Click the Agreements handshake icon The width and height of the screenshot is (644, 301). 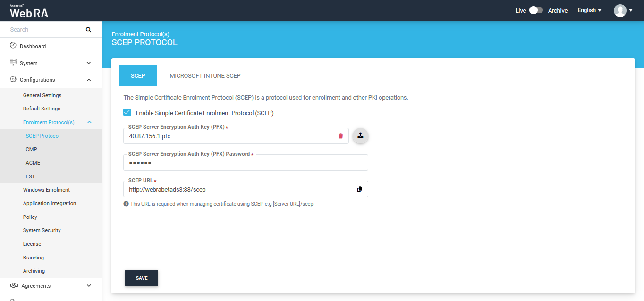[x=14, y=285]
